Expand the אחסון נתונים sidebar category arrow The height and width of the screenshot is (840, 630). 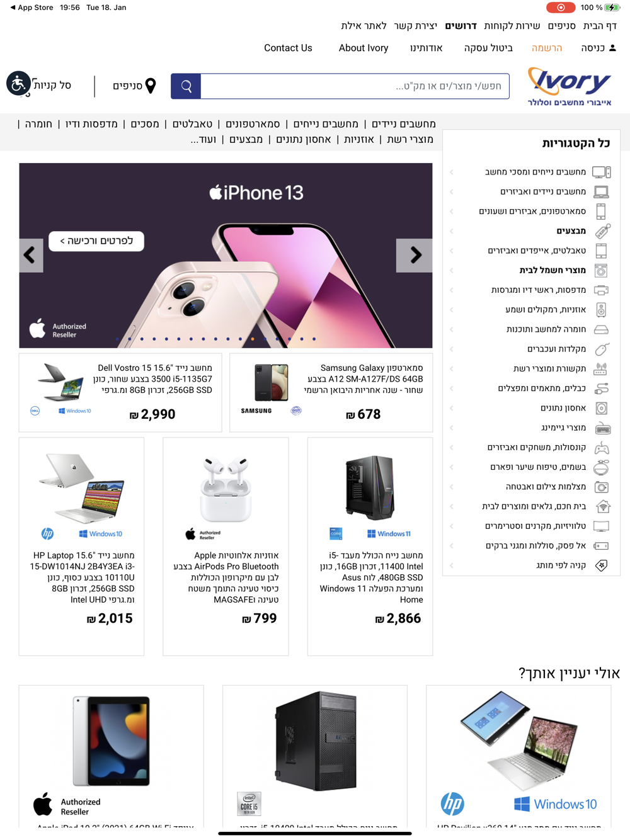click(452, 408)
